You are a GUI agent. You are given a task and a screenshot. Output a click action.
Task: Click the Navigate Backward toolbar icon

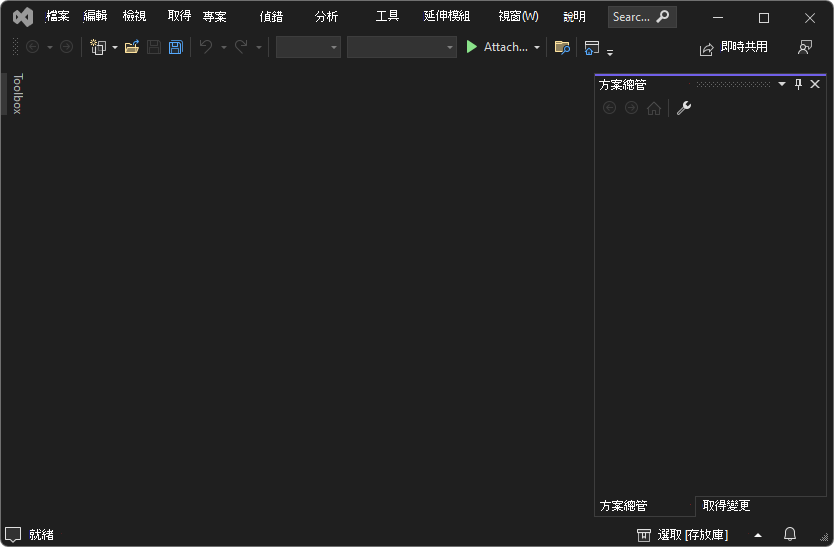tap(32, 47)
